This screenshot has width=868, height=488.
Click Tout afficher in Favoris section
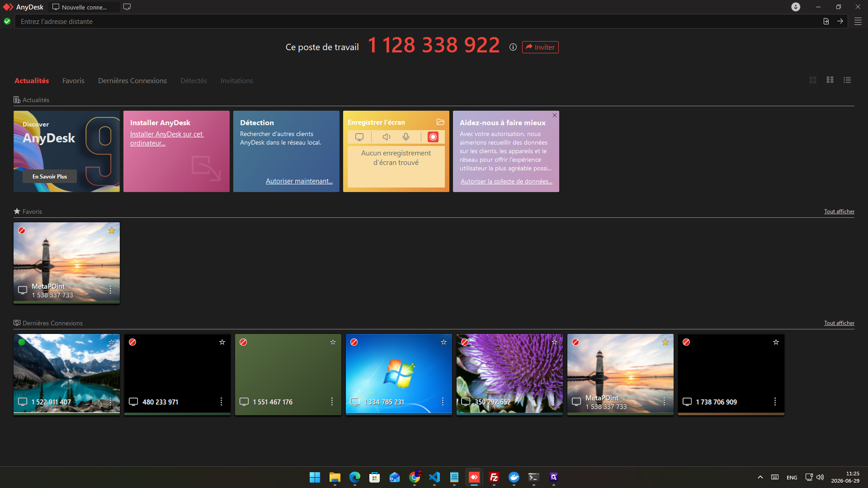pyautogui.click(x=839, y=211)
